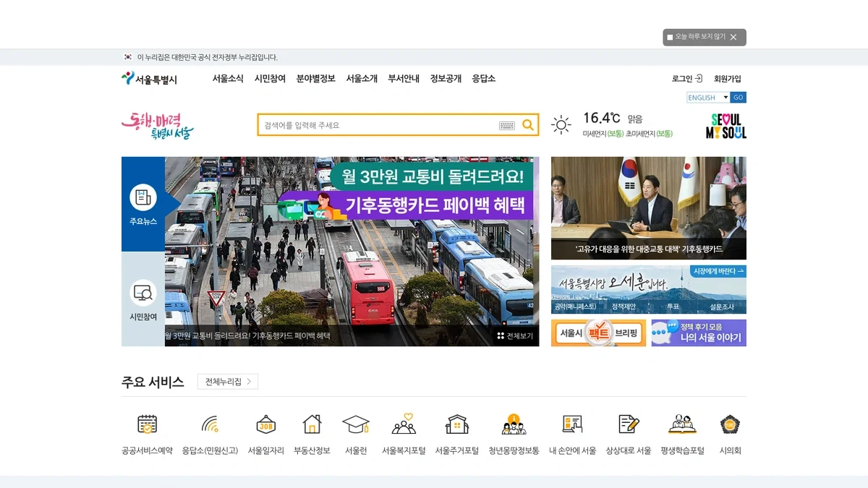Click the 설문조사 link
868x488 pixels.
click(722, 307)
